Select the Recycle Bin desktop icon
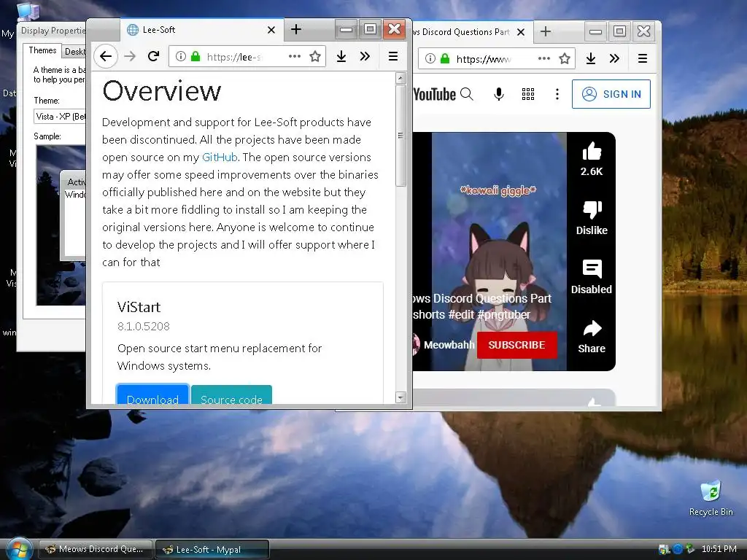Screen dimensions: 747x560 (x=711, y=498)
